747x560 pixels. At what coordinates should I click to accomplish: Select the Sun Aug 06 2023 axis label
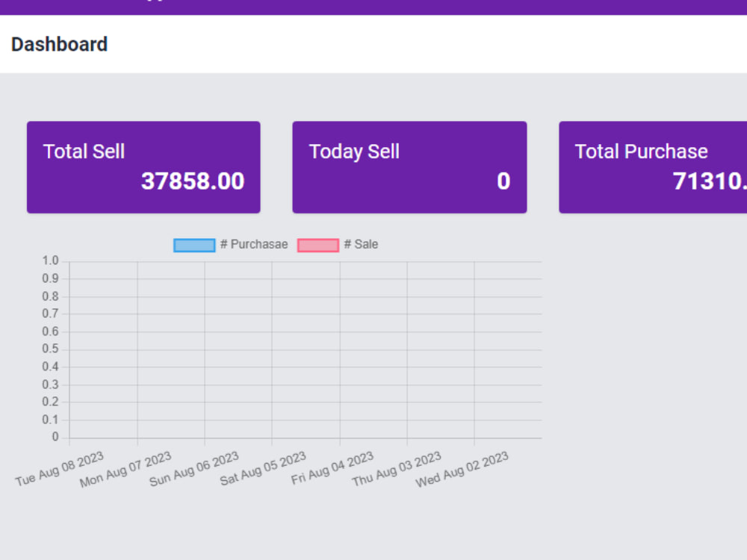[194, 469]
